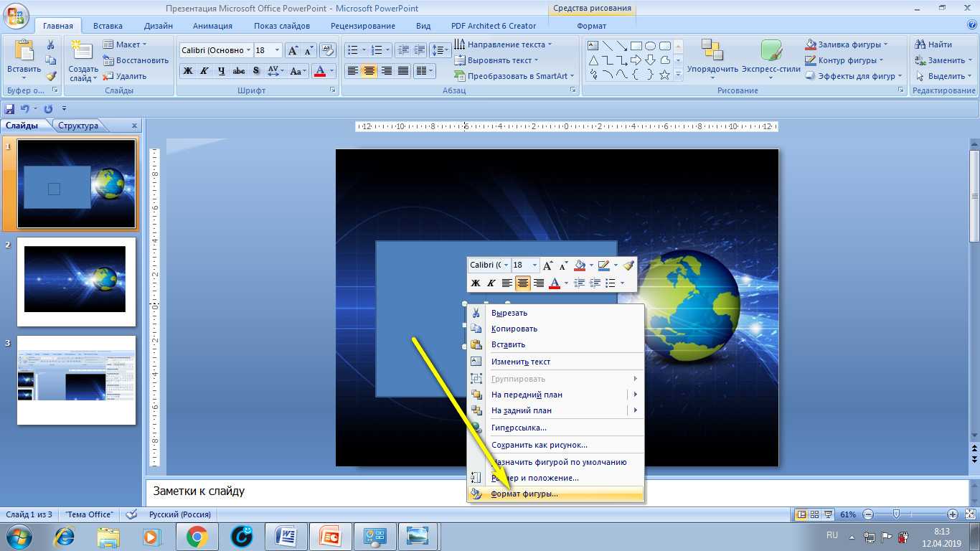Select slide 2 thumbnail in slides panel
Viewport: 980px width, 551px height.
(x=76, y=280)
